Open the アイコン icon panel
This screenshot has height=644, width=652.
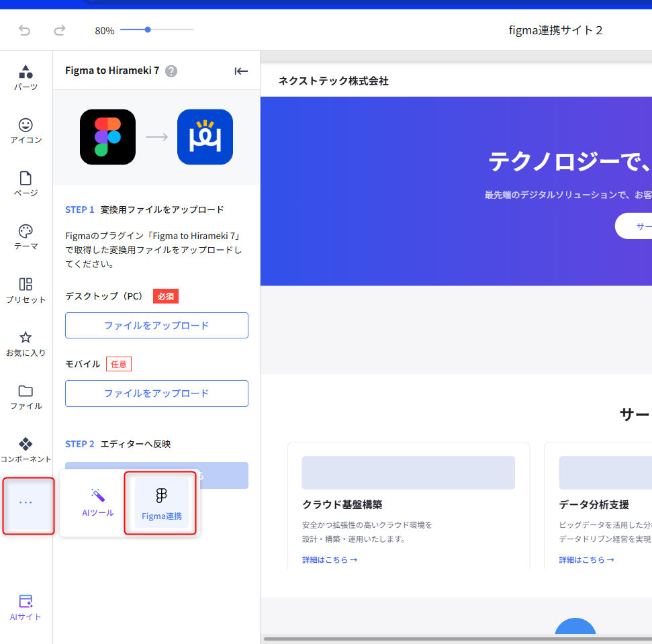[26, 130]
